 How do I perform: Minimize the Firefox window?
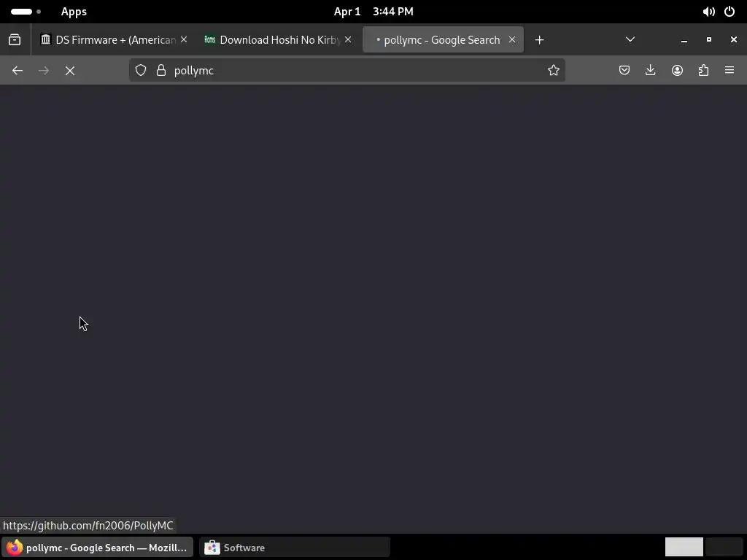click(684, 40)
